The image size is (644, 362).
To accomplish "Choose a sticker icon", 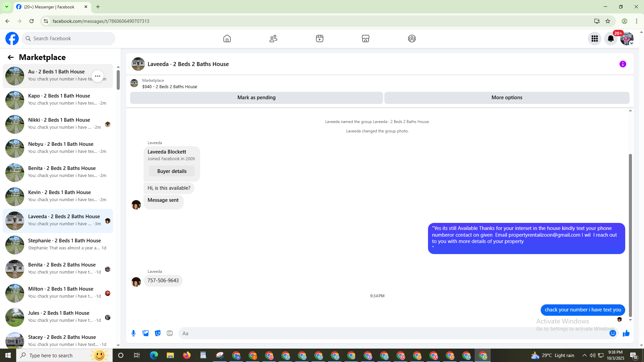I will 158,333.
